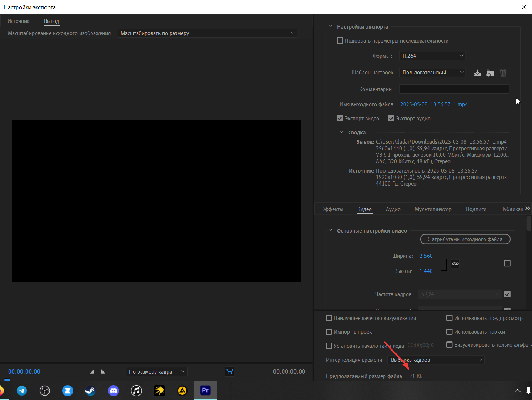
Task: Switch to the Аудио tab
Action: pos(393,209)
